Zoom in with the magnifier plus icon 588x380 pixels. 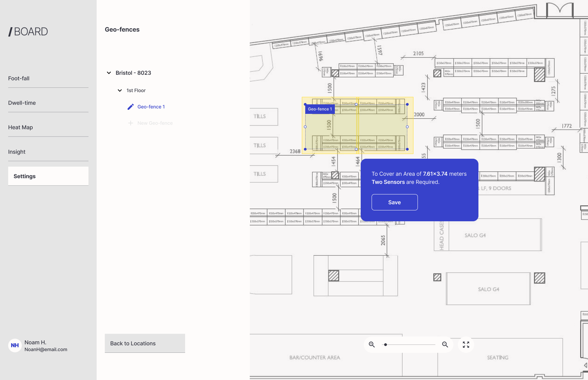coord(372,345)
